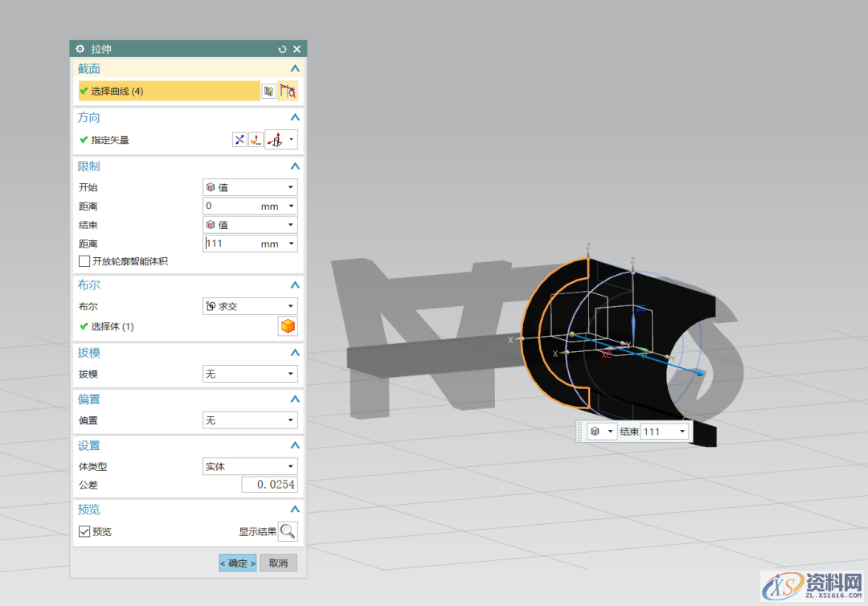The image size is (868, 606).
Task: Click the reset icon in 拉伸 title bar
Action: click(x=282, y=49)
